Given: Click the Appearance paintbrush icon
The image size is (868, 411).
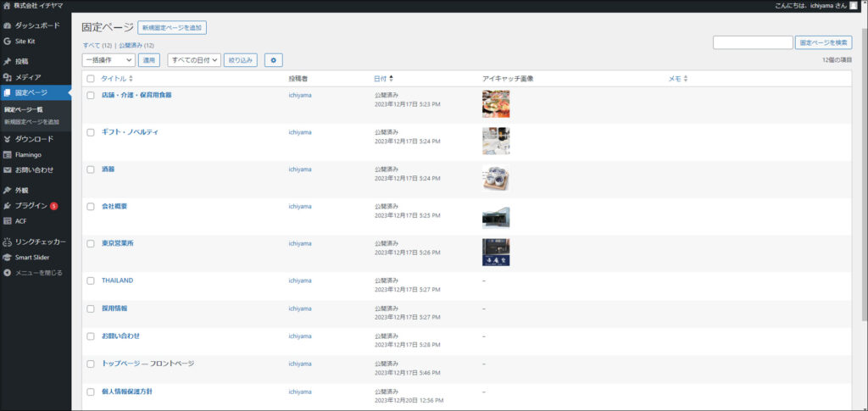Looking at the screenshot, I should (x=8, y=191).
